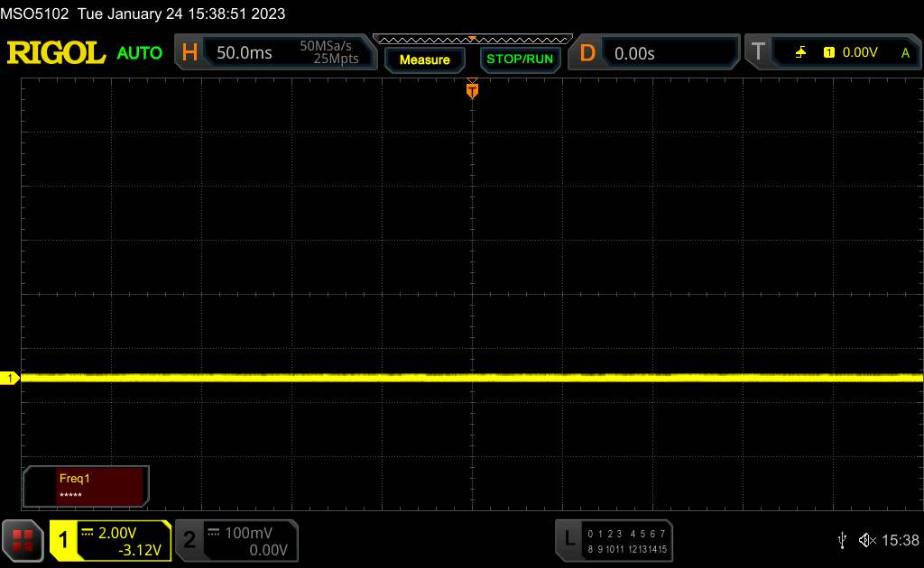Open the red function navigation menu icon
The height and width of the screenshot is (568, 924).
click(x=23, y=539)
